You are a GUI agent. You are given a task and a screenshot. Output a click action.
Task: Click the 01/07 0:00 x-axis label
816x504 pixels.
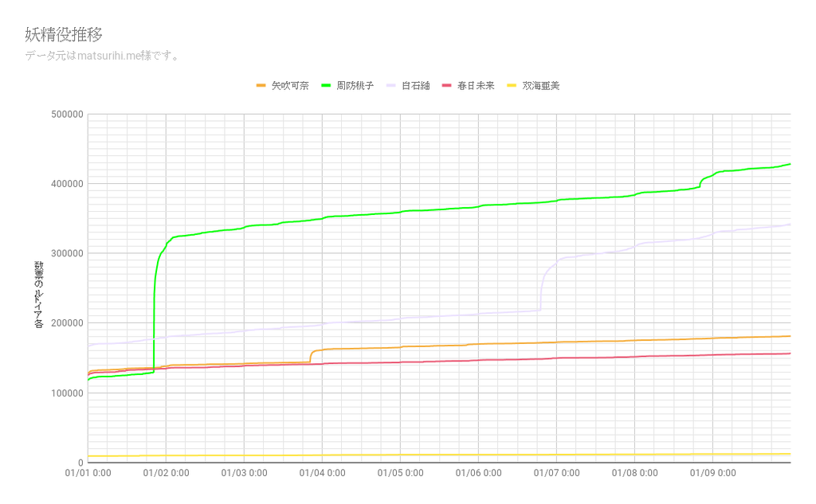coord(556,473)
